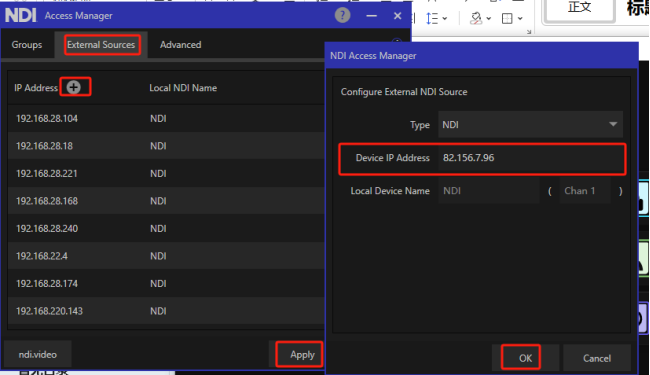Open the ndi.video link
This screenshot has height=375, width=650.
[38, 354]
